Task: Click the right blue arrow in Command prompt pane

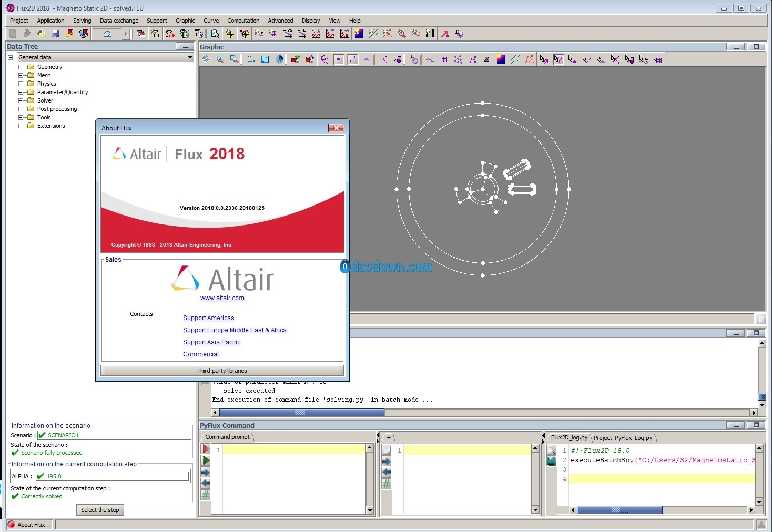Action: point(206,472)
